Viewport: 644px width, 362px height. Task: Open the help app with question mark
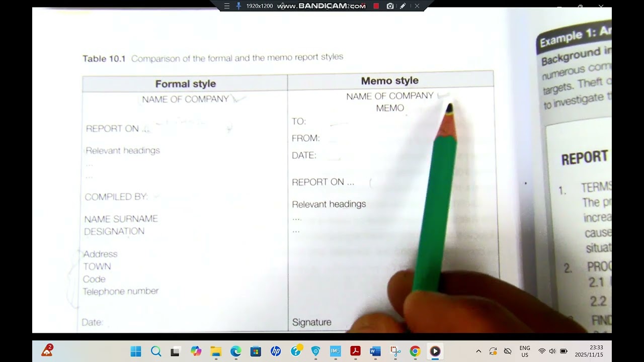pyautogui.click(x=296, y=350)
